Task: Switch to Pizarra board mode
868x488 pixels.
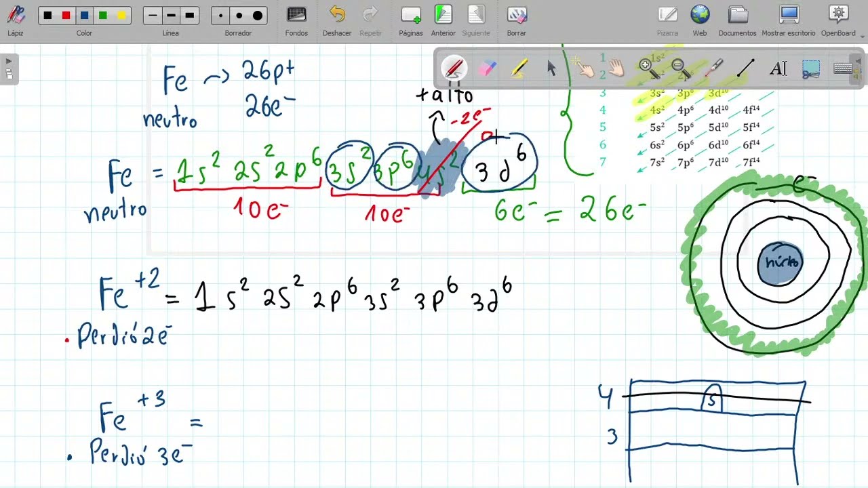Action: click(667, 20)
